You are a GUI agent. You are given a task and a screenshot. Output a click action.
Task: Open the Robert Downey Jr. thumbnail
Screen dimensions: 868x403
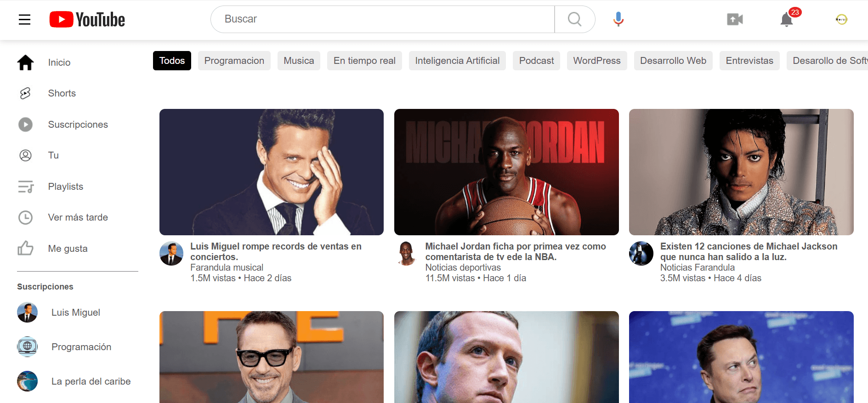272,357
